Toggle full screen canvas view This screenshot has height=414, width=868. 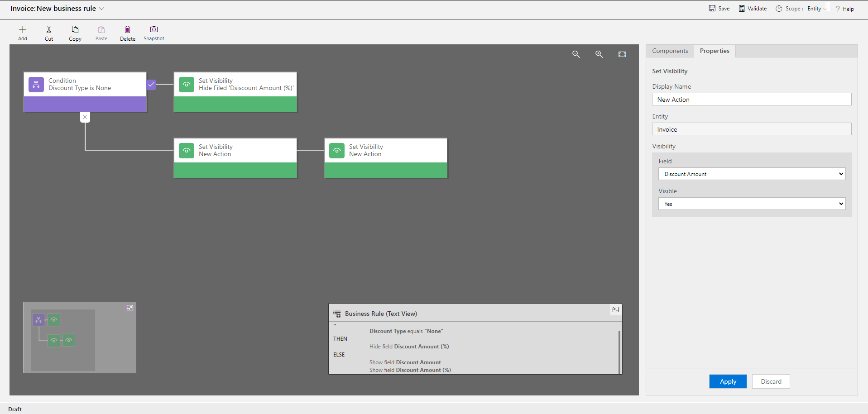tap(622, 54)
